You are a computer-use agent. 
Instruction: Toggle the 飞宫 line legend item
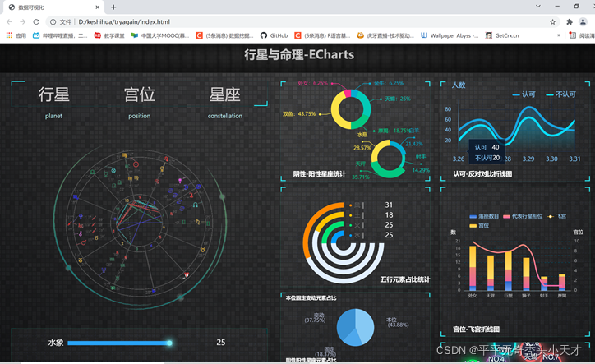point(556,216)
